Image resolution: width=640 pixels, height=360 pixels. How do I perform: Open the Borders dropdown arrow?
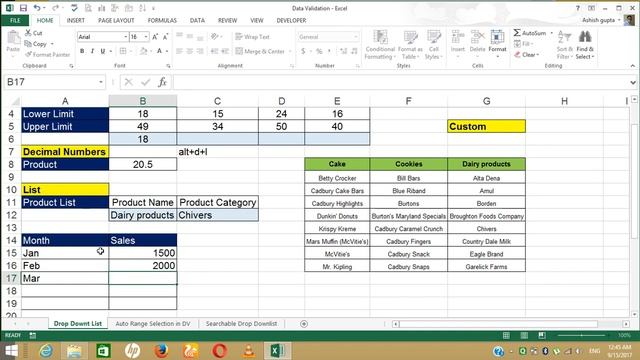131,51
